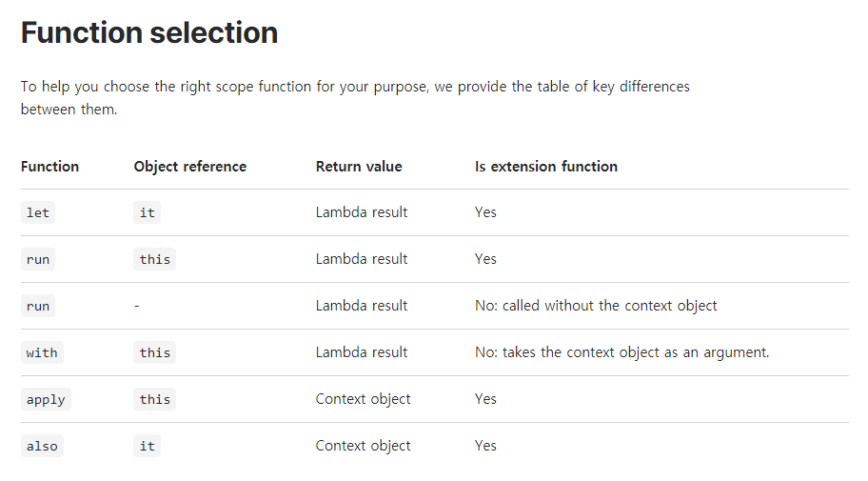Click "Context object" in the apply row

(363, 399)
